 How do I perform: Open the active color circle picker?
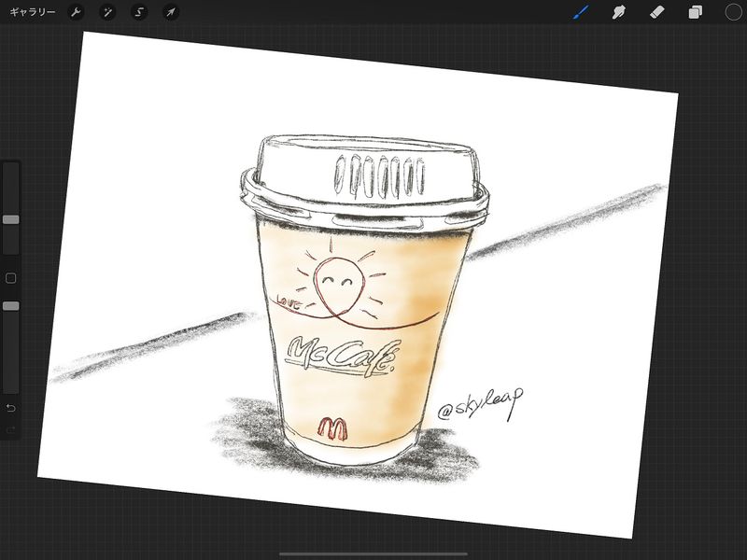pyautogui.click(x=733, y=12)
